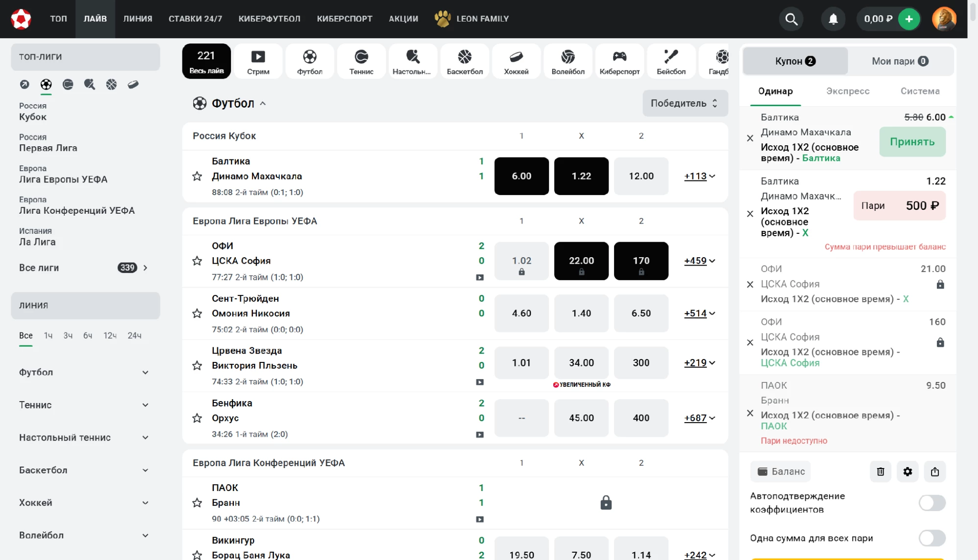Clear the coupon with the trash icon

tap(880, 471)
